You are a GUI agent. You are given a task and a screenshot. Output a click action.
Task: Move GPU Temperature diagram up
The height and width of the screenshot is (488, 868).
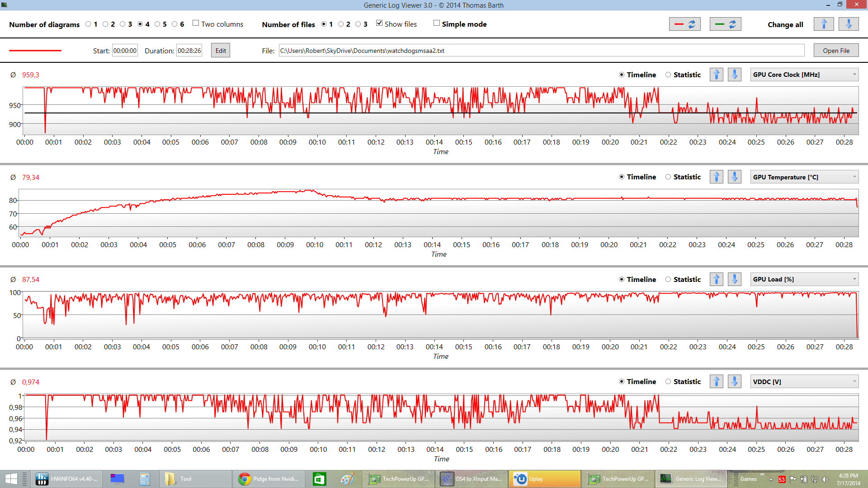pos(717,177)
